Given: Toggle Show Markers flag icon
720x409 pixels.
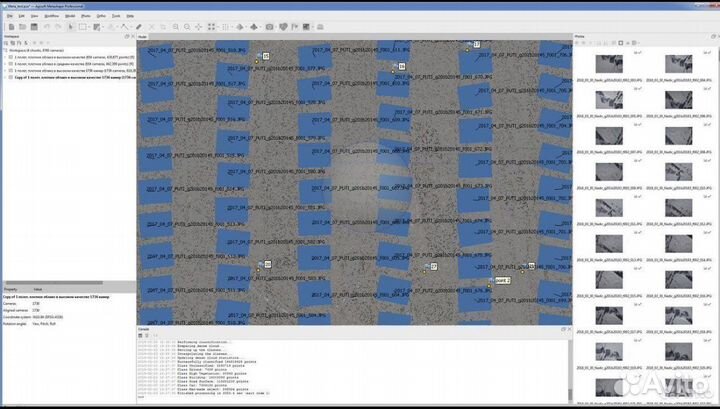Looking at the screenshot, I should tap(294, 27).
